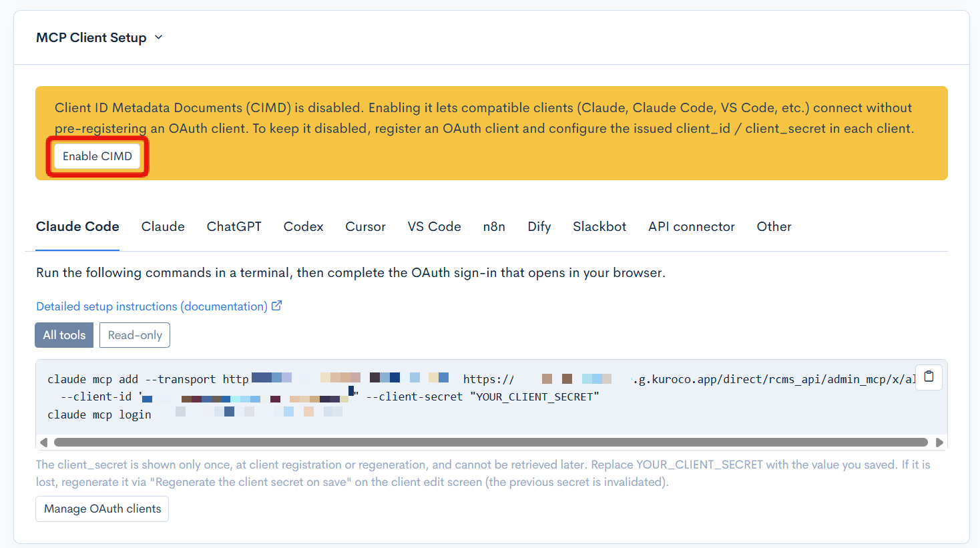The width and height of the screenshot is (980, 548).
Task: Select the ChatGPT tab
Action: pos(234,227)
